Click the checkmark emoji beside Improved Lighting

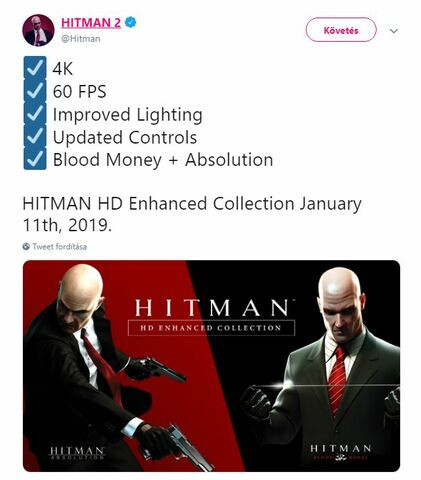35,113
